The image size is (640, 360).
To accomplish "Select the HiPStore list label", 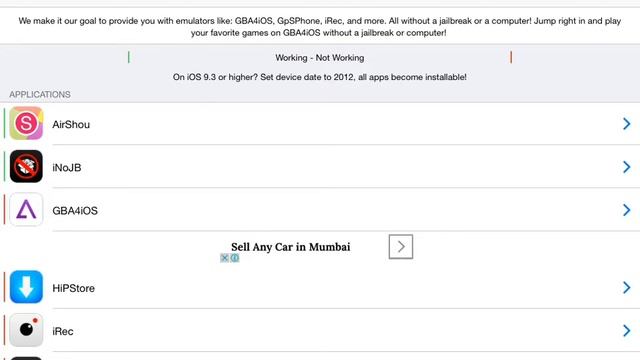I will (73, 288).
